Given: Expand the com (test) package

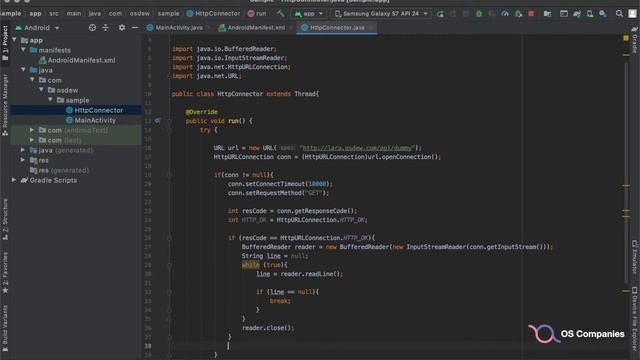Looking at the screenshot, I should (x=32, y=140).
